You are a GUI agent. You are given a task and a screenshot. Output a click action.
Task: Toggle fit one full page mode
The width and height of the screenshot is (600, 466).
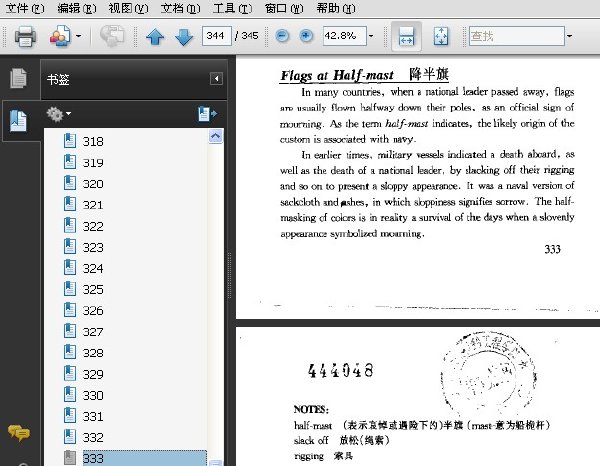point(441,36)
